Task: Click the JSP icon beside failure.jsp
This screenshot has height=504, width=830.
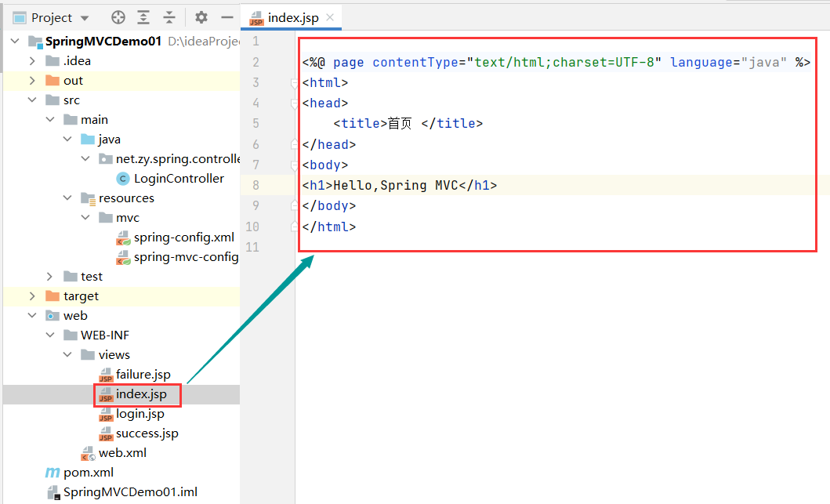Action: click(x=106, y=375)
